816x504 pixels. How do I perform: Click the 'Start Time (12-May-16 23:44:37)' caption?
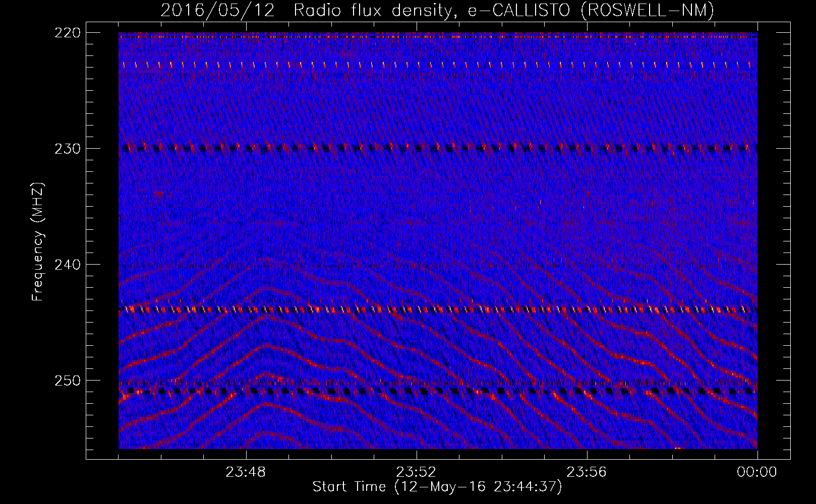pos(437,487)
